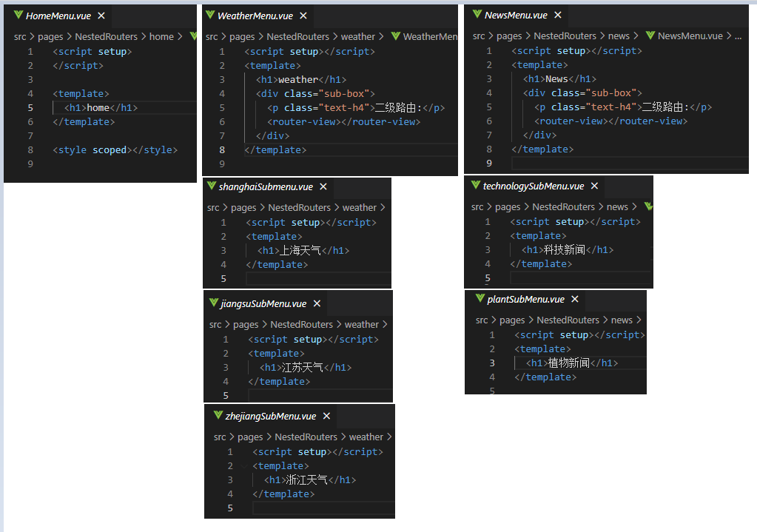
Task: Close the NewsMenu.vue tab
Action: coord(558,15)
